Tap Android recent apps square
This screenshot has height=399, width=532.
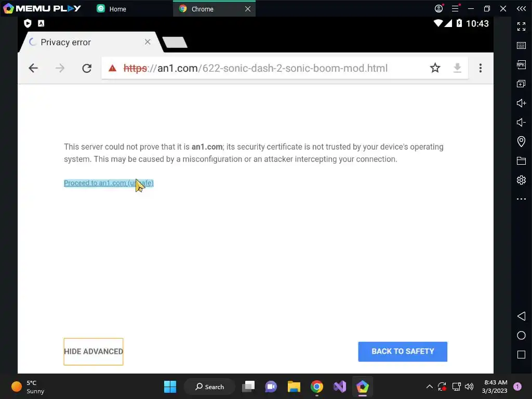coord(521,355)
